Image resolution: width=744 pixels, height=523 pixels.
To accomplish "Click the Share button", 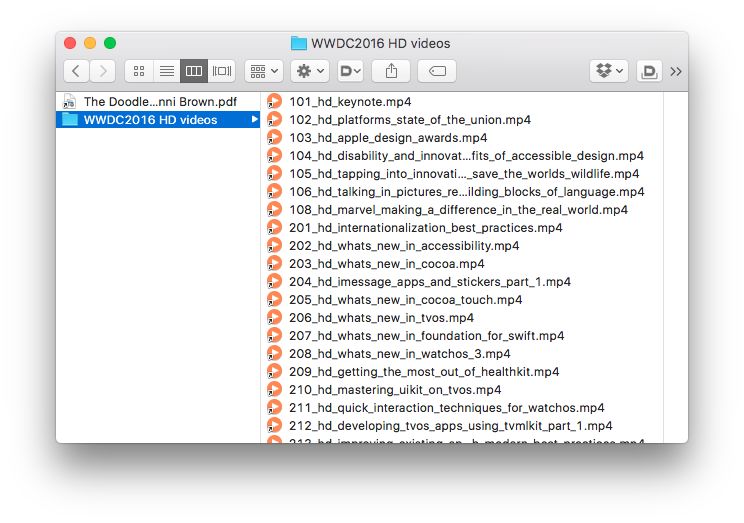I will pyautogui.click(x=391, y=71).
